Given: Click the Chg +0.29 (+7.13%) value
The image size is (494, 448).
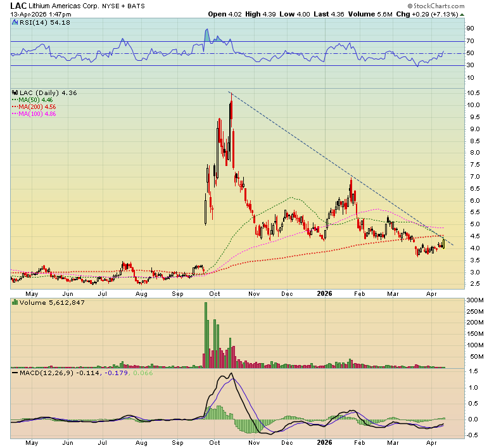Looking at the screenshot, I should (x=427, y=14).
